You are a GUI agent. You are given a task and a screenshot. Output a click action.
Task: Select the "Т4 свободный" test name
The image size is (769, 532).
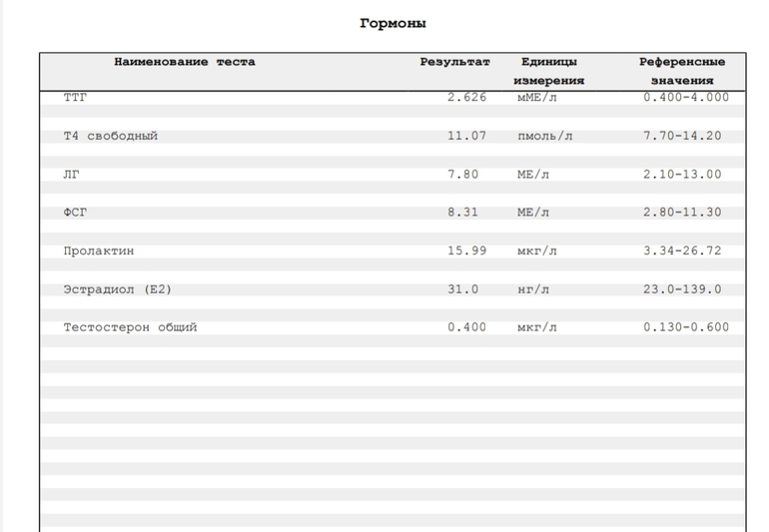point(110,136)
